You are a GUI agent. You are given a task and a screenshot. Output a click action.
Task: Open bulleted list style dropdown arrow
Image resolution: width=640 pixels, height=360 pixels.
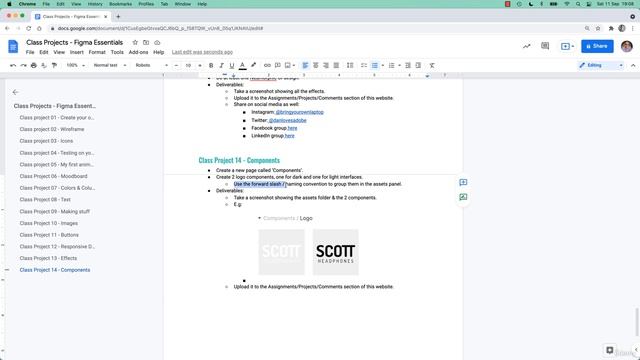(x=382, y=65)
